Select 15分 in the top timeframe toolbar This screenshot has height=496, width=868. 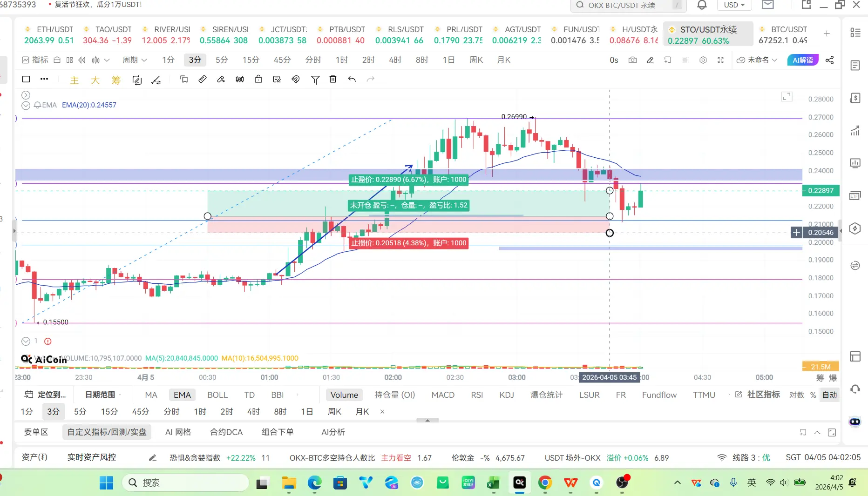251,60
